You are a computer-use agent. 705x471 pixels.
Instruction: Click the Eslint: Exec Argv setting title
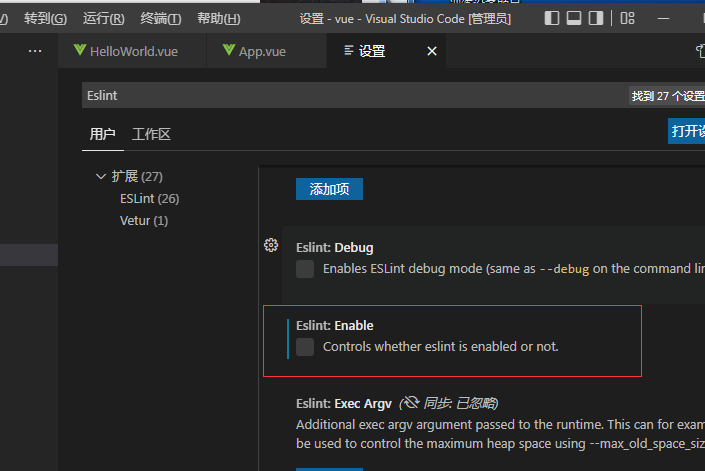pyautogui.click(x=344, y=404)
